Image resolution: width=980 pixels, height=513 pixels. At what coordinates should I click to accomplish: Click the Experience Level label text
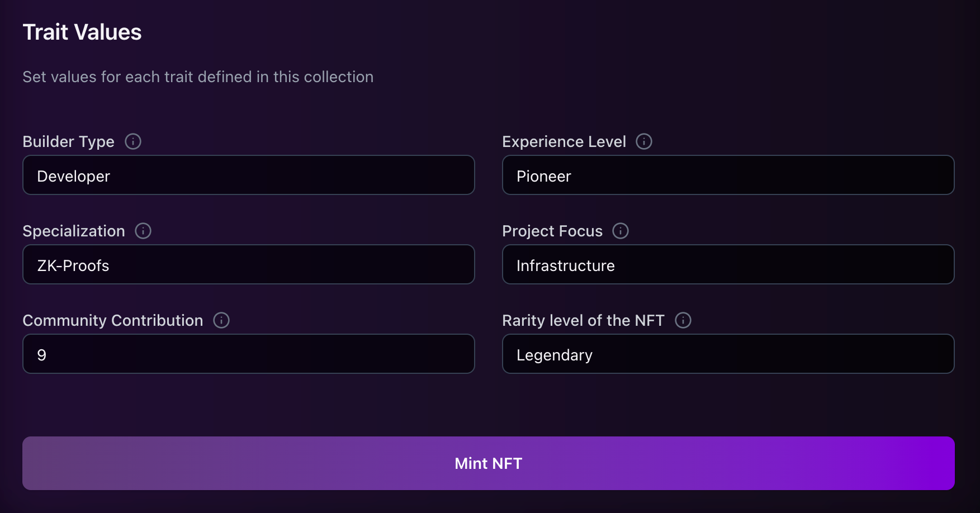click(x=564, y=142)
